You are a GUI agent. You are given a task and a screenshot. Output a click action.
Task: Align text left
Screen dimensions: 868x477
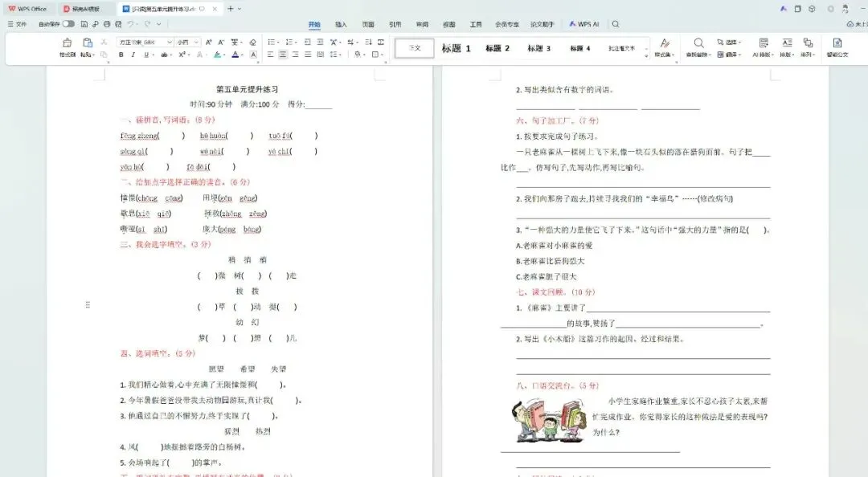pos(270,55)
